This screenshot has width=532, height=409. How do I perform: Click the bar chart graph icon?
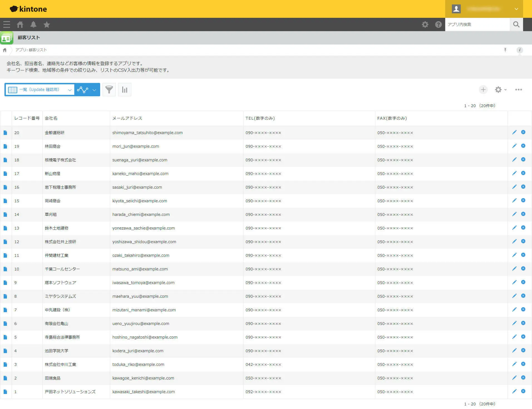125,90
